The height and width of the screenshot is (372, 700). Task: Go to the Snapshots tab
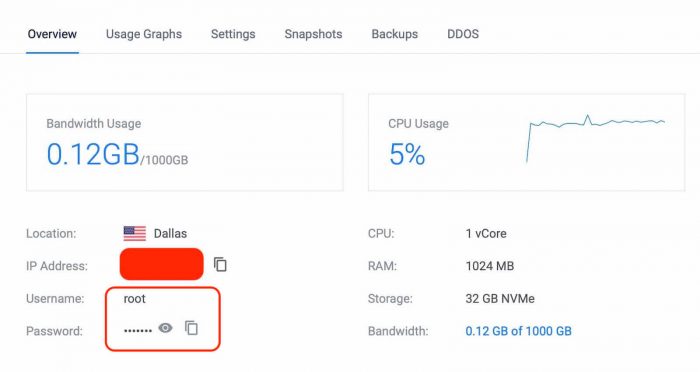[313, 34]
